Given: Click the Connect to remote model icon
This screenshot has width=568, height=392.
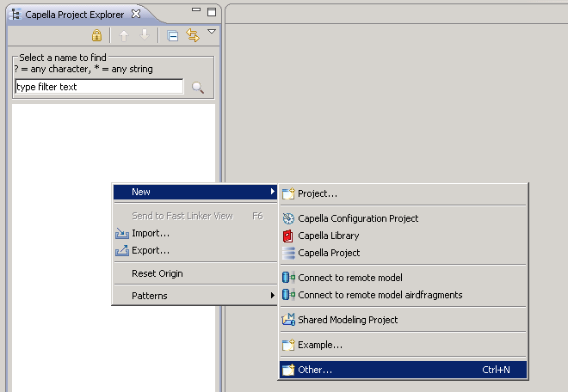Looking at the screenshot, I should click(288, 278).
